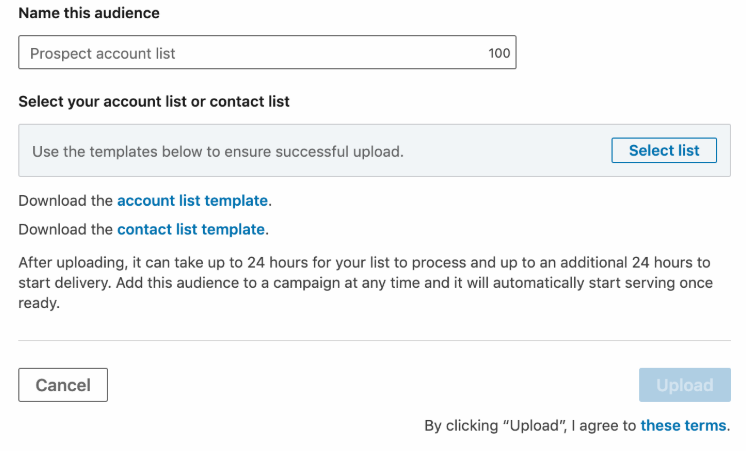The width and height of the screenshot is (746, 451).
Task: Open the account list template link
Action: coord(192,201)
